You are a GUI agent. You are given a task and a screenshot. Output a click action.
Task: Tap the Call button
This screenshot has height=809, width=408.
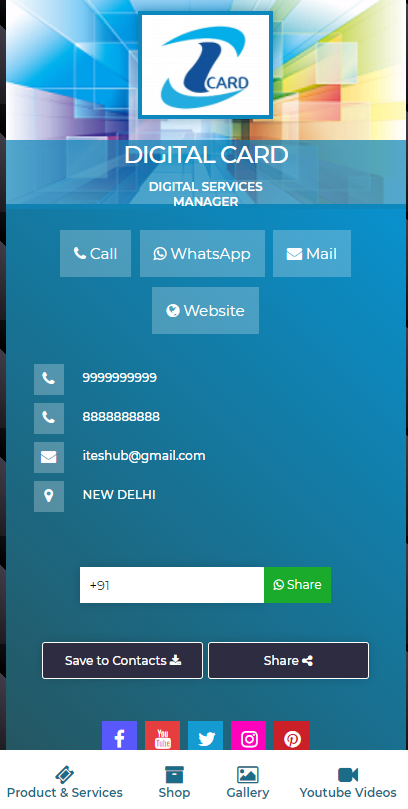95,253
